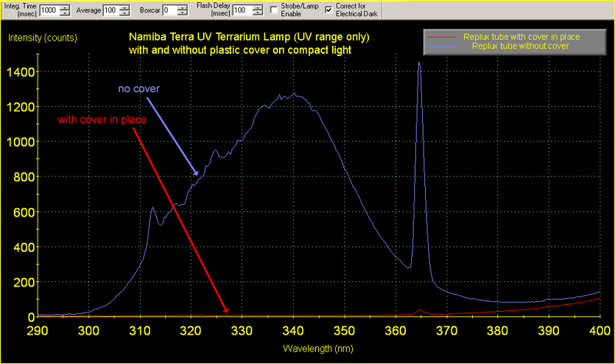Click the 'Integ. Time (msec)' label

tap(21, 10)
